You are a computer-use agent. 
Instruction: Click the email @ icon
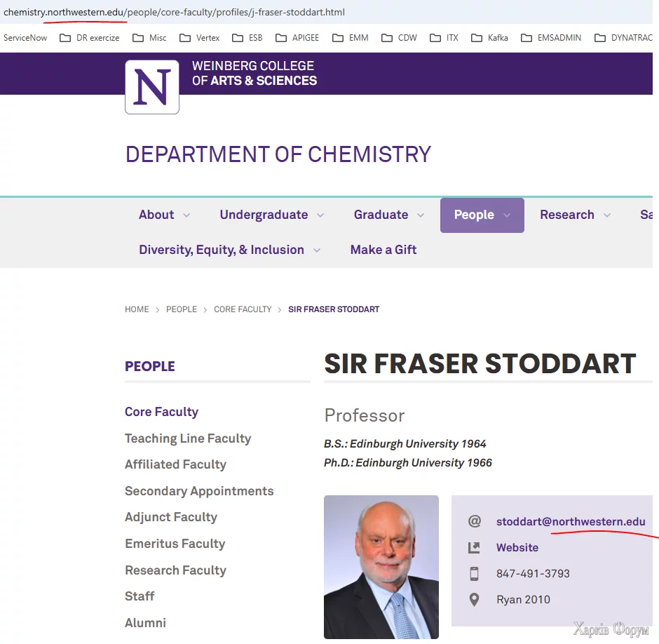475,521
